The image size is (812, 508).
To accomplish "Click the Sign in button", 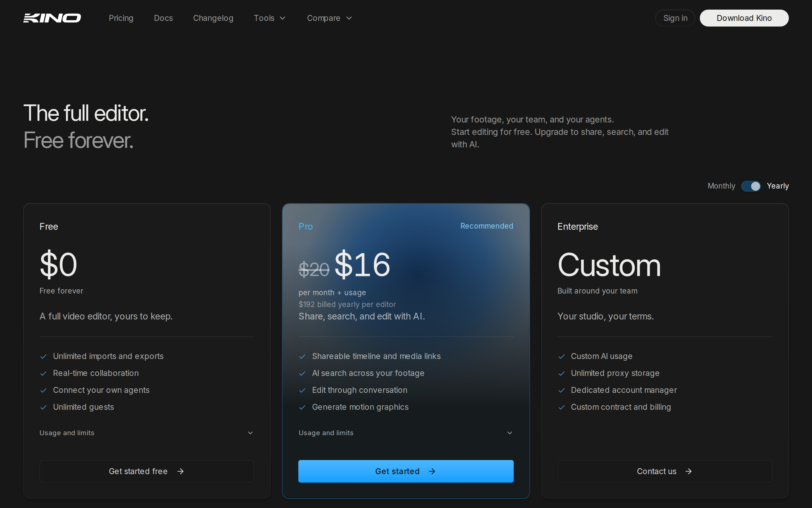I will point(675,18).
